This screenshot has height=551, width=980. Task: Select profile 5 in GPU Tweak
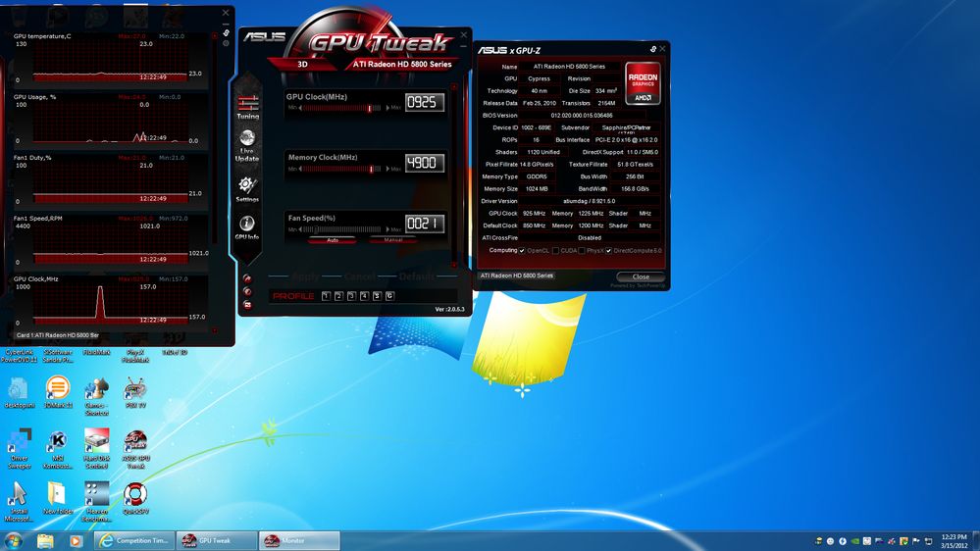377,296
